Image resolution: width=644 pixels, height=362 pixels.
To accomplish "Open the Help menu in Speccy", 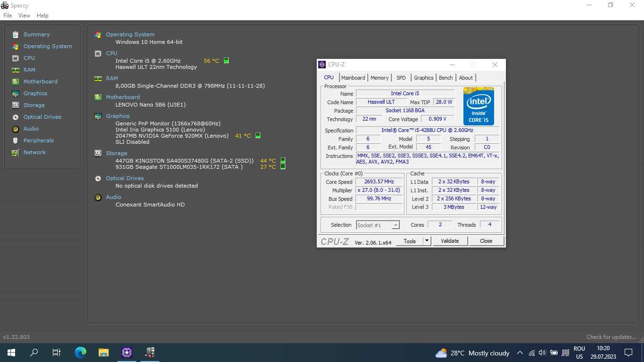I will (42, 16).
